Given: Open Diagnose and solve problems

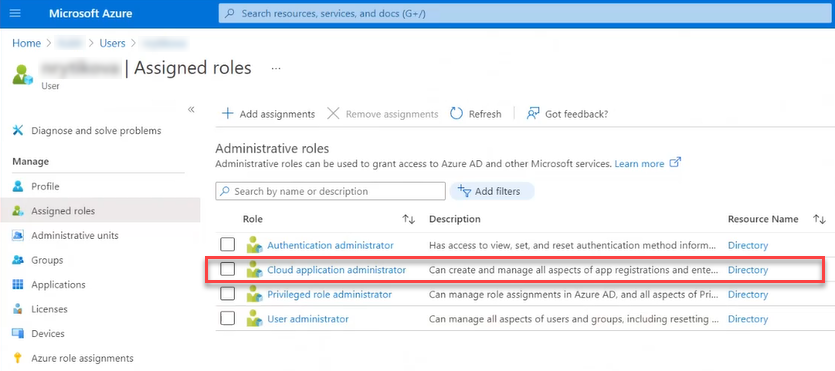Looking at the screenshot, I should tap(96, 130).
